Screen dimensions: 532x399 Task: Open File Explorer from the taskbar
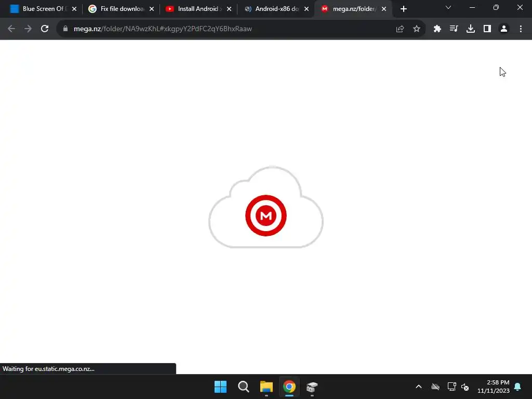click(x=267, y=387)
